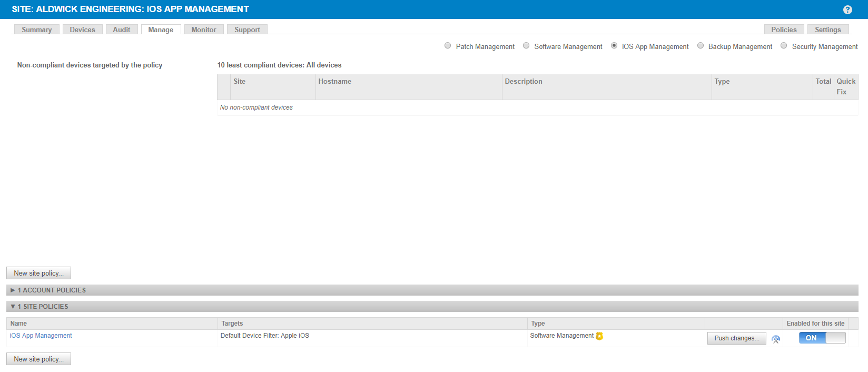Click the Push changes button
This screenshot has height=372, width=868.
[736, 338]
